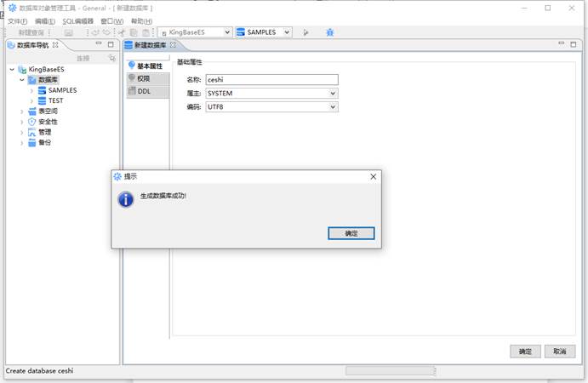Click 取消 at bottom of 新建数据库 form

pos(560,352)
